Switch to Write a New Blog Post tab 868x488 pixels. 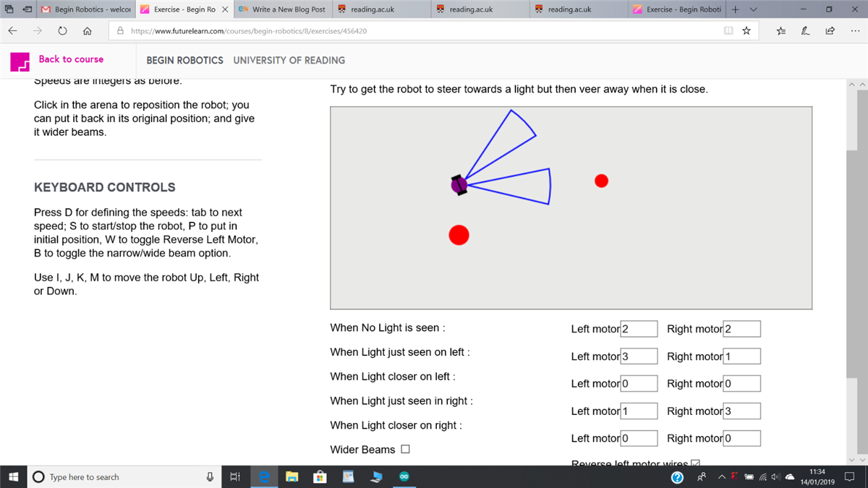pos(282,9)
